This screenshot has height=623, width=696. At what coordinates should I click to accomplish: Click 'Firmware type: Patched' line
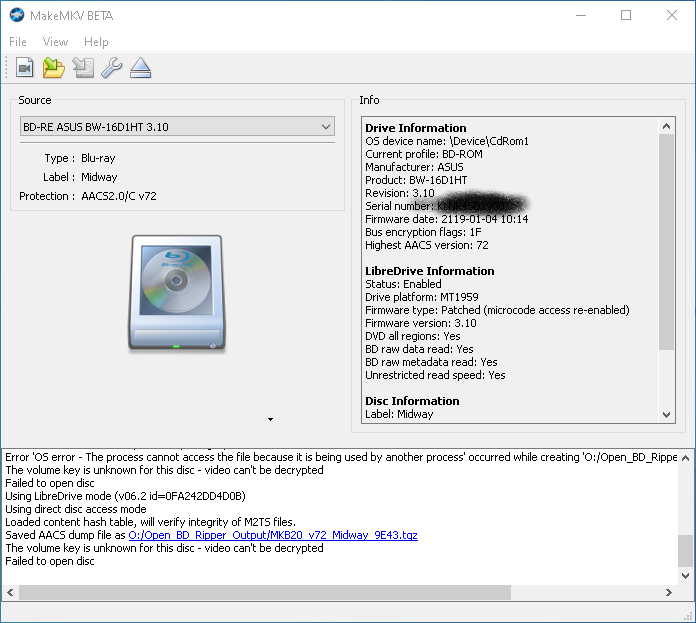pyautogui.click(x=497, y=310)
